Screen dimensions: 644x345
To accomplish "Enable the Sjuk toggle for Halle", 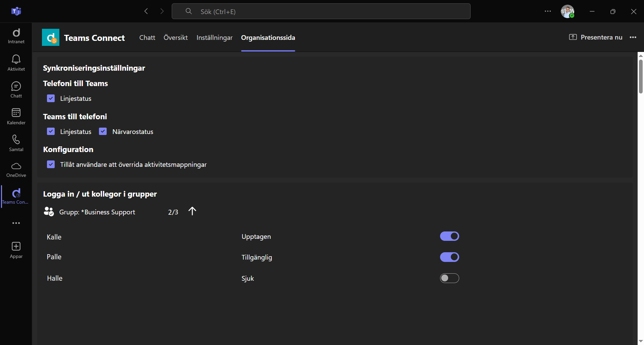I will (x=449, y=278).
